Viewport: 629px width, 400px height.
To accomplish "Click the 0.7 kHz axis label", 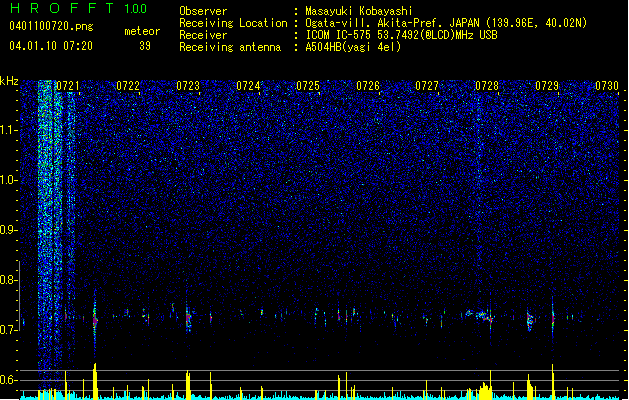I will click(x=9, y=330).
